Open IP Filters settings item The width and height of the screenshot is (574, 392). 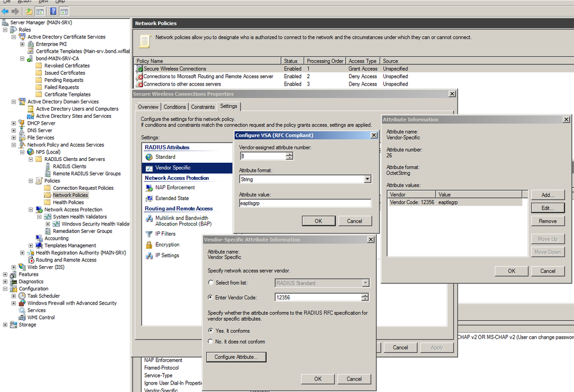click(x=165, y=234)
